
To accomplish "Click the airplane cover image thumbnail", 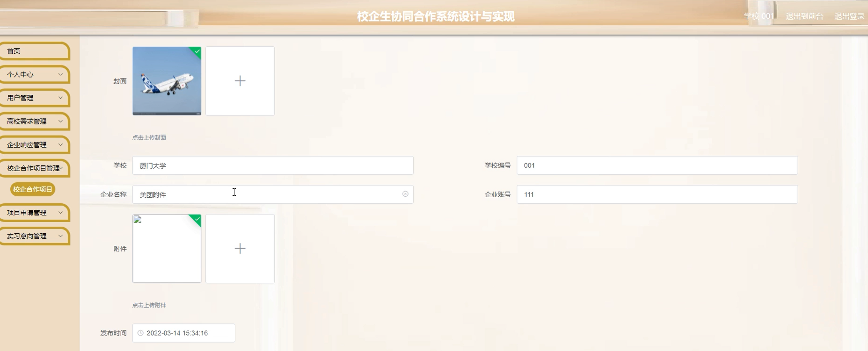I will click(167, 81).
